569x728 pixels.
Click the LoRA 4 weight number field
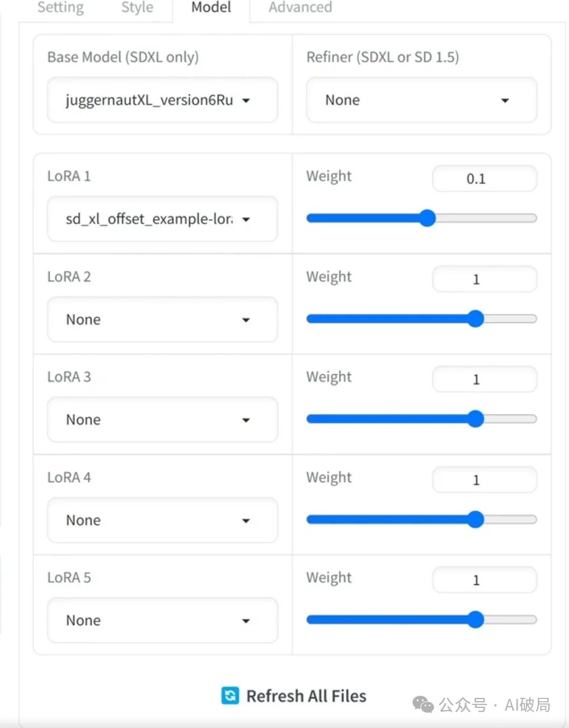coord(484,480)
